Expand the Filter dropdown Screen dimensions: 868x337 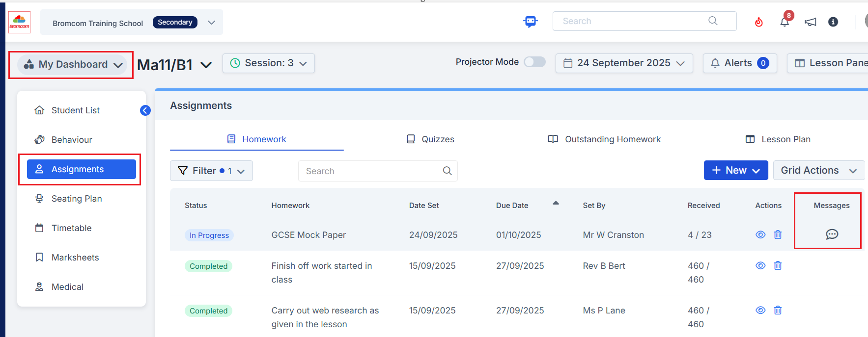[211, 171]
